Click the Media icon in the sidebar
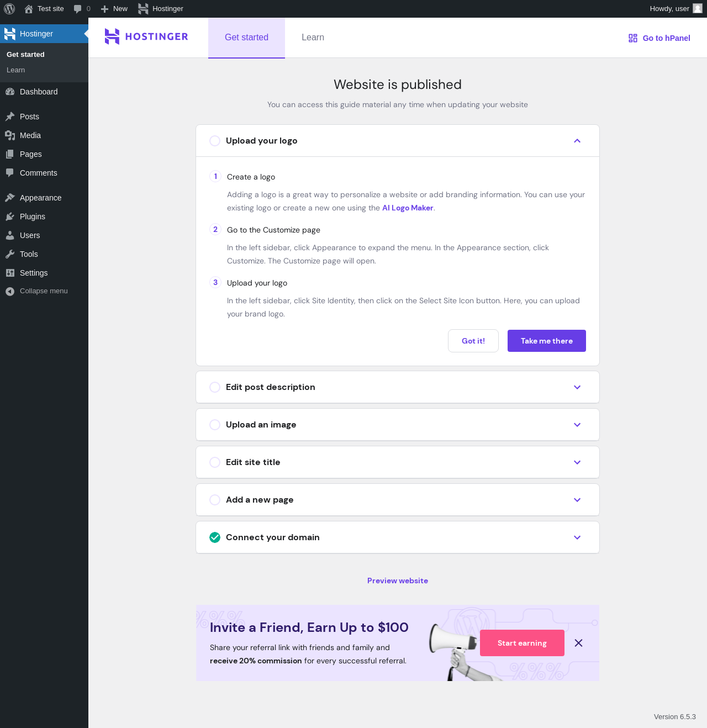The image size is (707, 728). click(x=10, y=135)
